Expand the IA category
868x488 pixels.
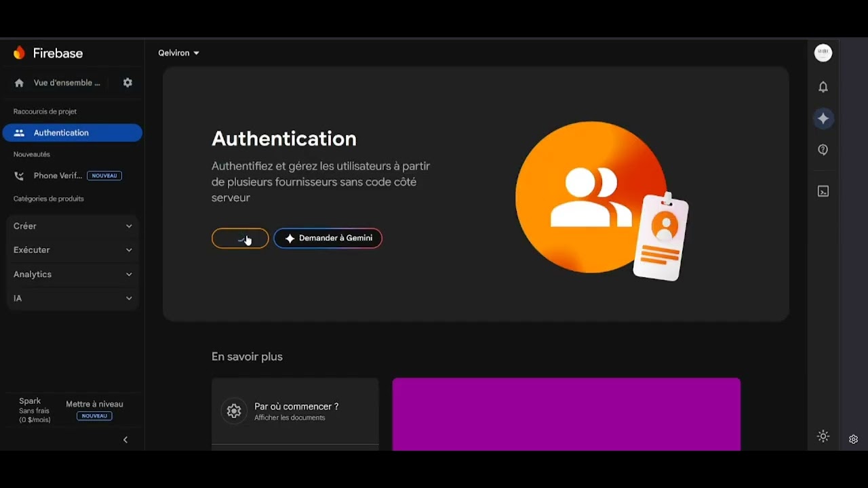(73, 298)
